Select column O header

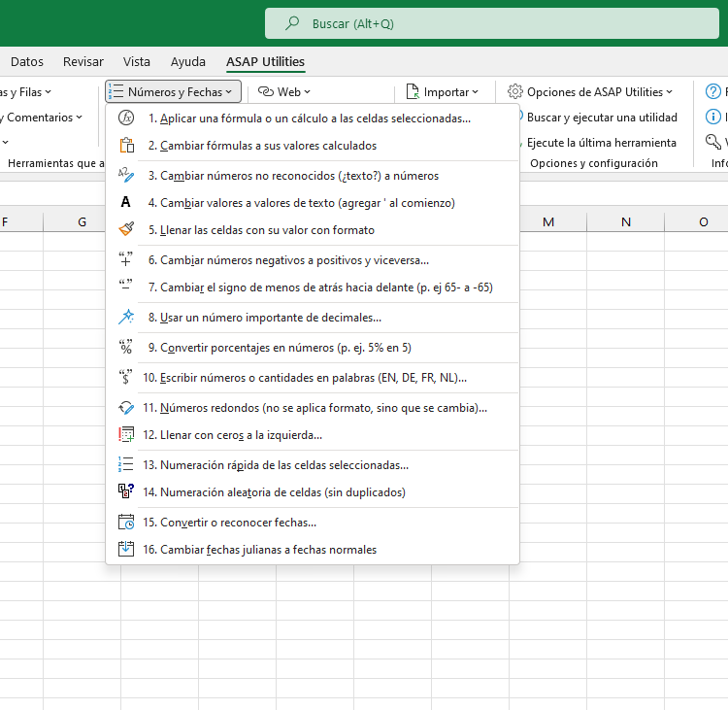[x=704, y=221]
